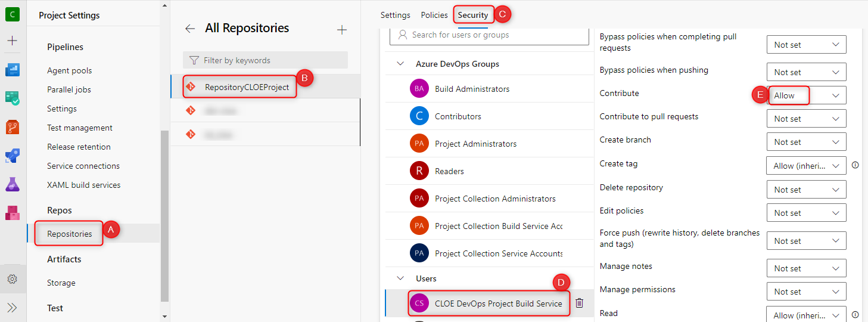Screen dimensions: 868x322
Task: Open Azure Boards from the left sidebar
Action: (13, 70)
